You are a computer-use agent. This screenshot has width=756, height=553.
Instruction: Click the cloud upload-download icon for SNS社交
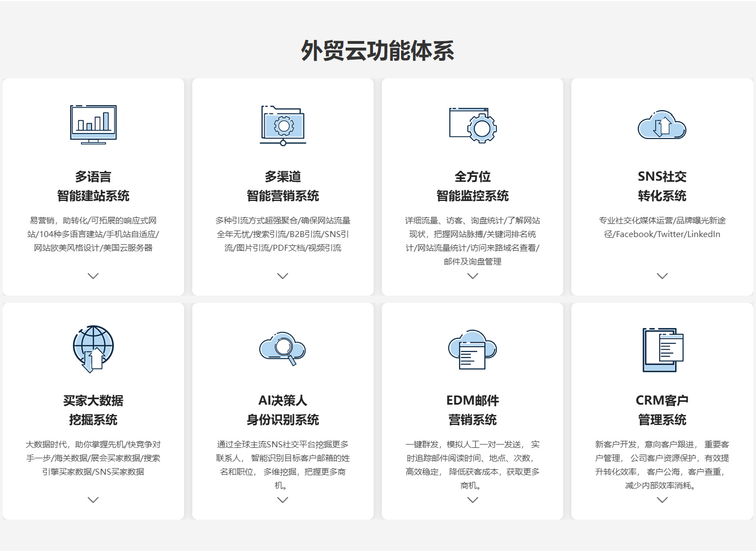(662, 125)
